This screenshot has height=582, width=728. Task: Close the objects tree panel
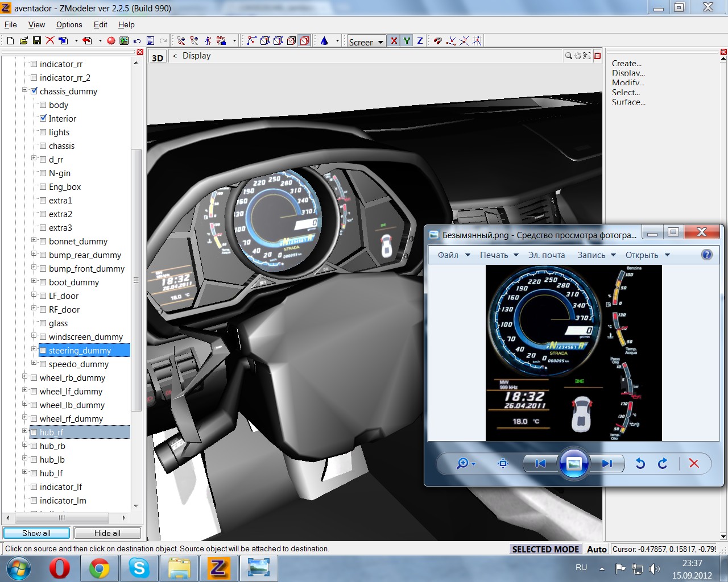(140, 52)
